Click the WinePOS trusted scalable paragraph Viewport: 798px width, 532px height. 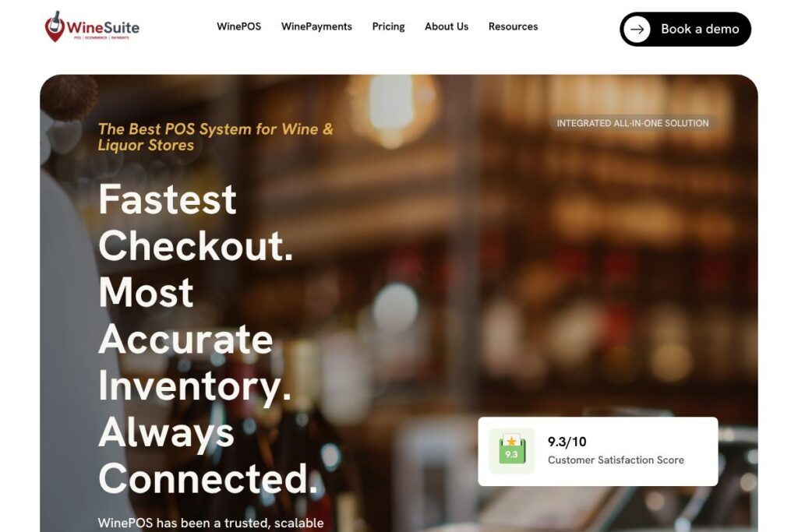click(210, 523)
